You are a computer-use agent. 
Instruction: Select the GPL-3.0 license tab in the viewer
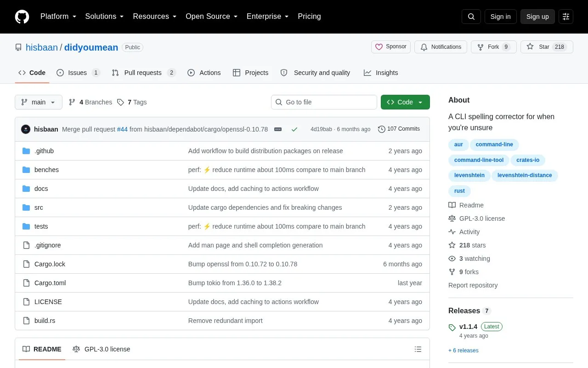(x=102, y=349)
